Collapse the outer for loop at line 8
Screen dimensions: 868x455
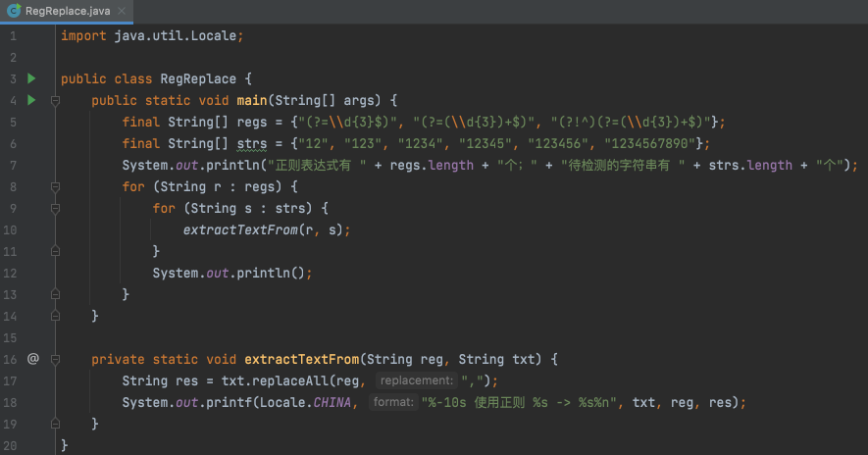click(x=55, y=186)
